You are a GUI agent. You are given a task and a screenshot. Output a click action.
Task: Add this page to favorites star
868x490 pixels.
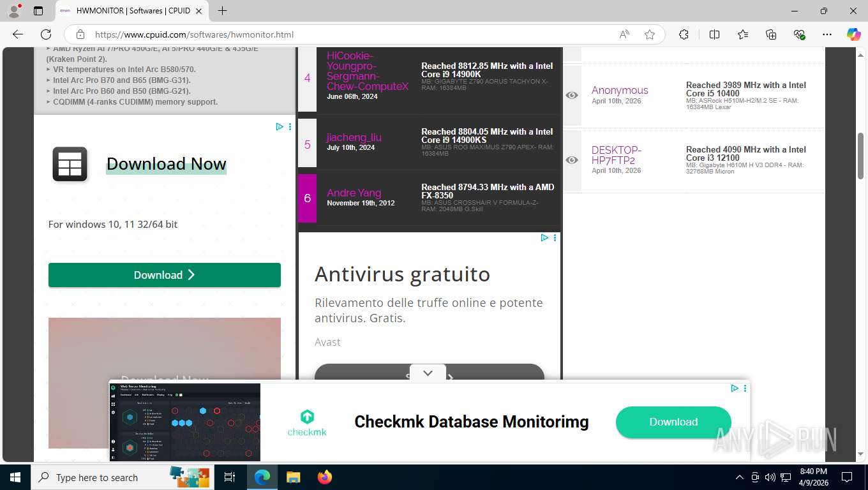650,34
